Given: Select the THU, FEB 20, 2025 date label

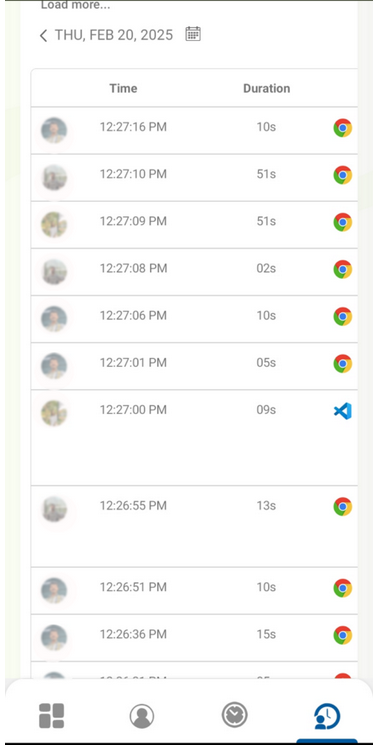Looking at the screenshot, I should tap(114, 35).
